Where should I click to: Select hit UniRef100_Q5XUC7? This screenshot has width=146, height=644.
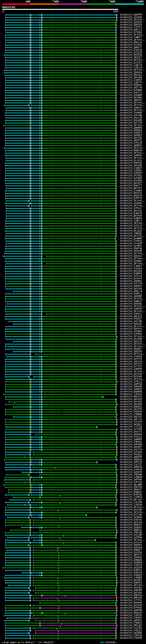tap(131, 57)
